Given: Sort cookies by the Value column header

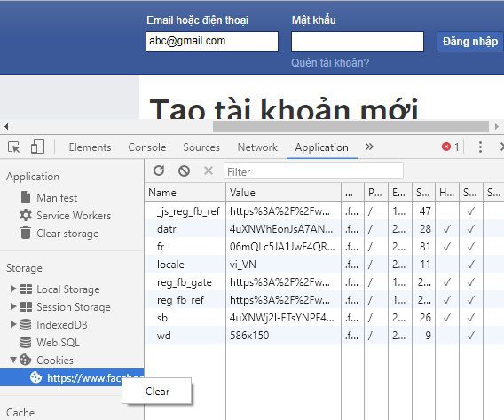Looking at the screenshot, I should point(284,193).
